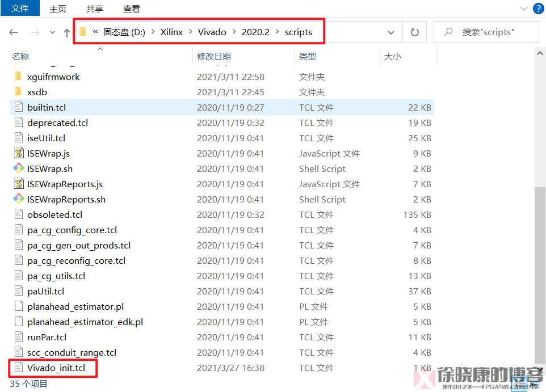Select the deprecated.tcl file icon
The height and width of the screenshot is (392, 546).
19,122
